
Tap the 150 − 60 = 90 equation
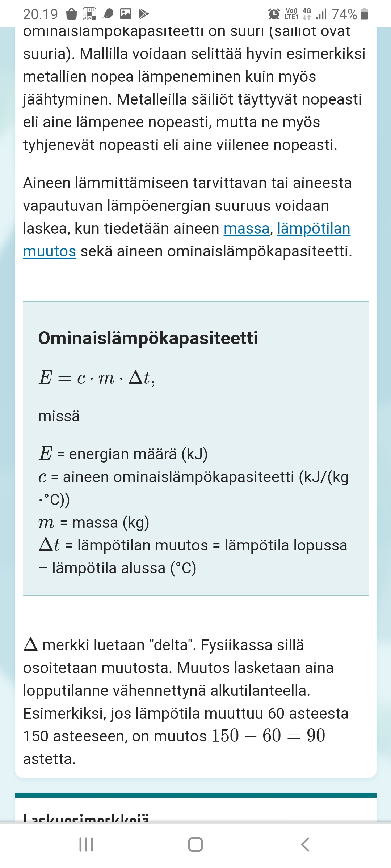click(x=268, y=736)
